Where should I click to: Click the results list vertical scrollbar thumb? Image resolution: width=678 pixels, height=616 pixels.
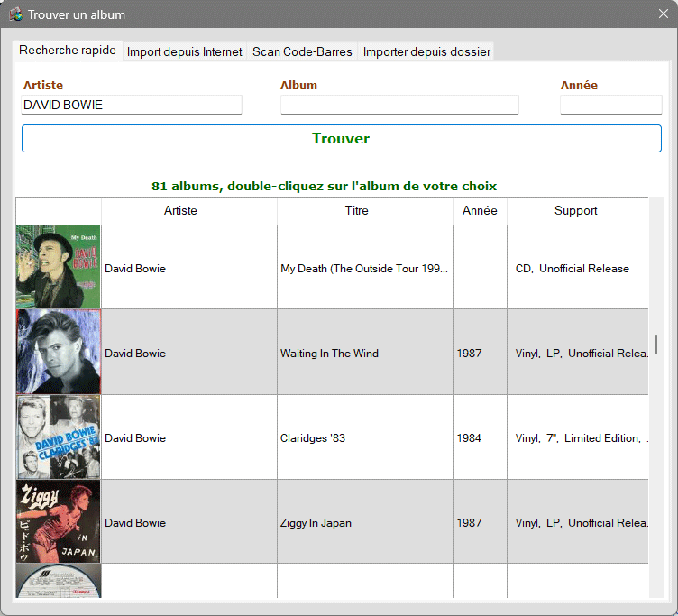pyautogui.click(x=656, y=345)
